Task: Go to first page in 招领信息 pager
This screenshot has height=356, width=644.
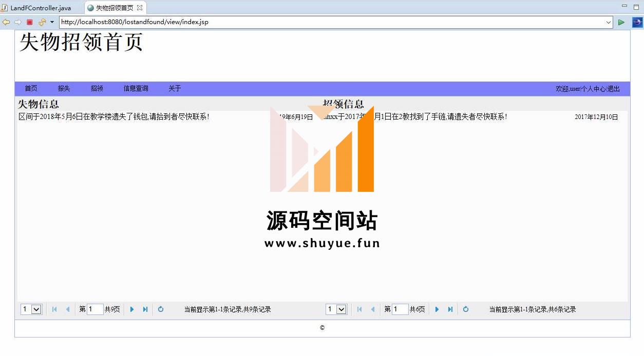Action: [x=359, y=309]
